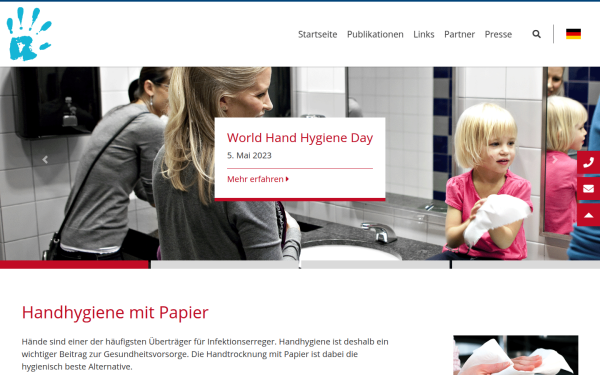Open the Publikationen menu item

(375, 34)
